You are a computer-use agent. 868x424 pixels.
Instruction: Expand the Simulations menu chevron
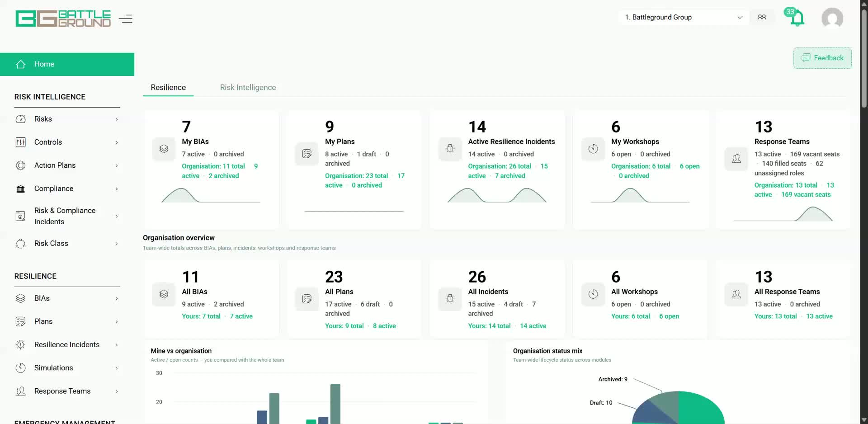[117, 368]
